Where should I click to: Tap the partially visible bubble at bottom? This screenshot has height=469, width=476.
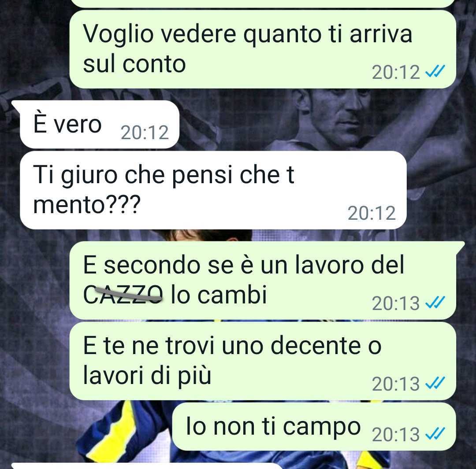click(146, 466)
